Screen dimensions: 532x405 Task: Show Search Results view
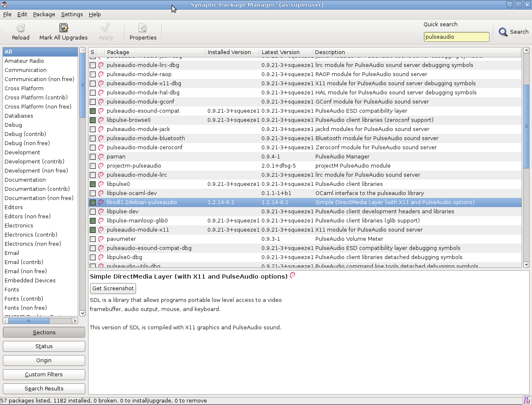44,389
